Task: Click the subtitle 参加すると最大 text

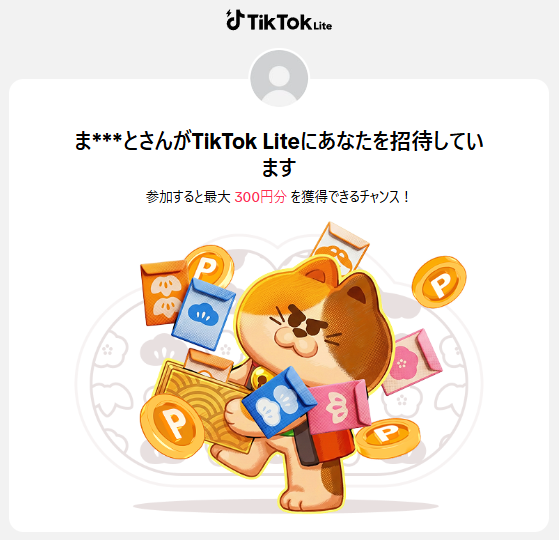Action: [188, 197]
